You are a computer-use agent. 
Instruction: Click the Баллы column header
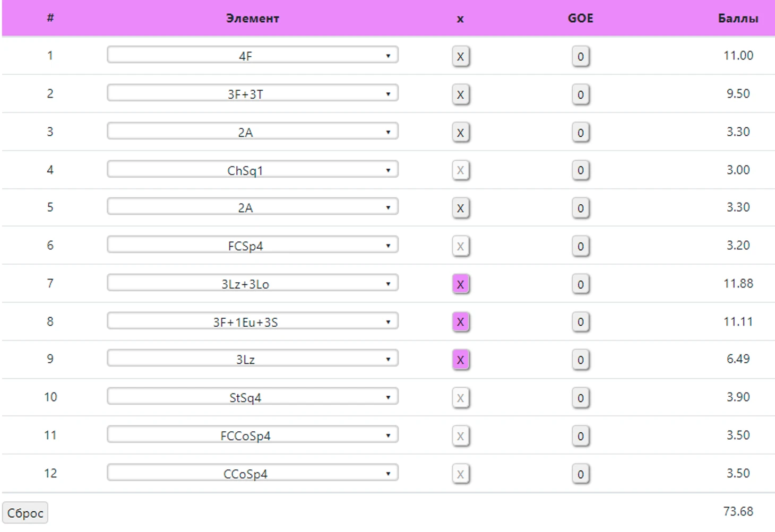point(737,19)
